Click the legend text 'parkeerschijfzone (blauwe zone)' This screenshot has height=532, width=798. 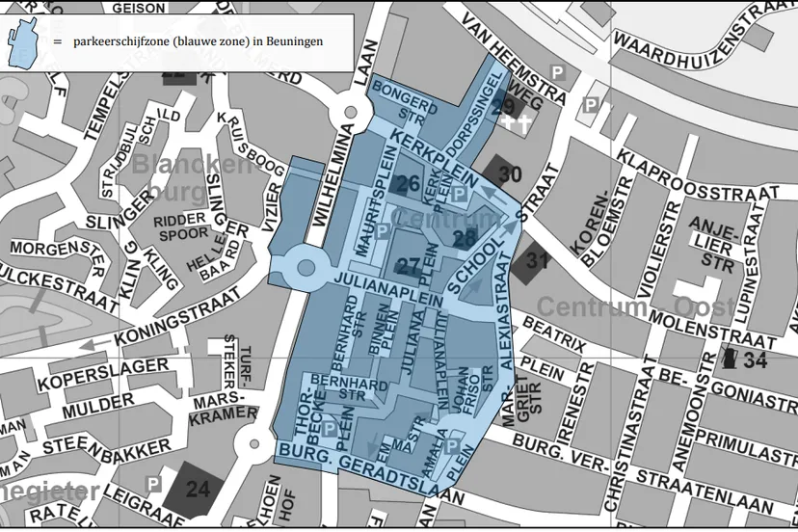198,41
